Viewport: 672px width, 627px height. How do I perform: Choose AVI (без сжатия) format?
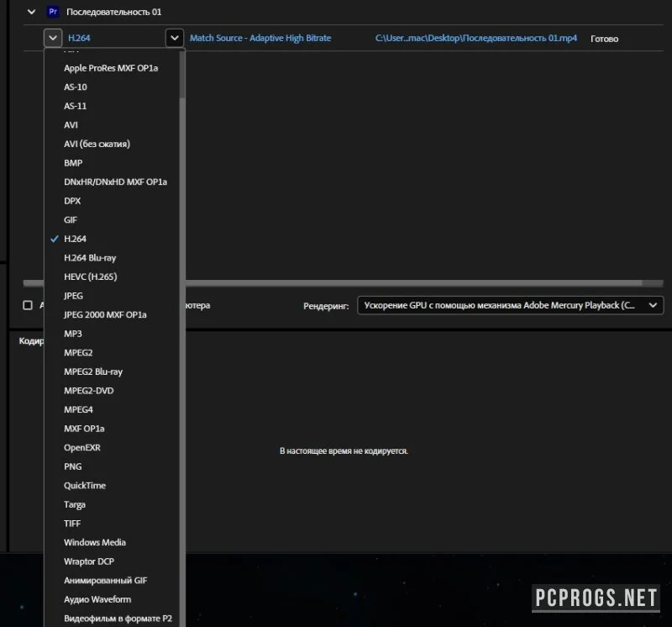[97, 144]
